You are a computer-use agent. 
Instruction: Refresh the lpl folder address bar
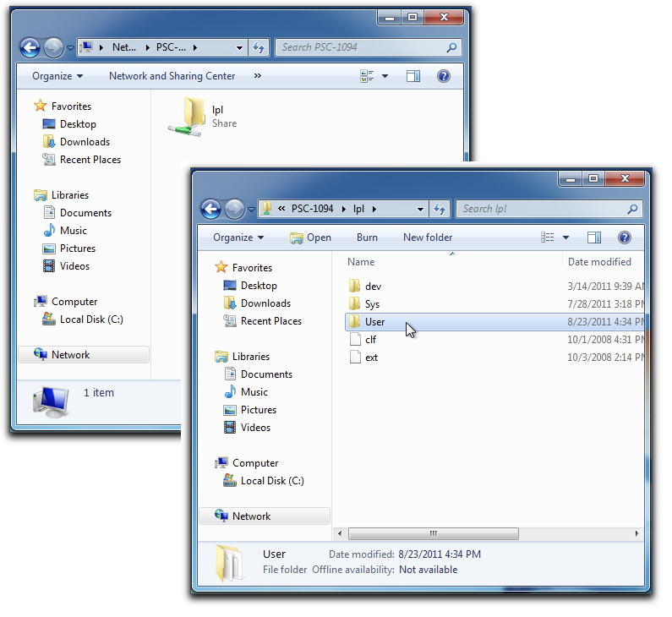click(440, 209)
